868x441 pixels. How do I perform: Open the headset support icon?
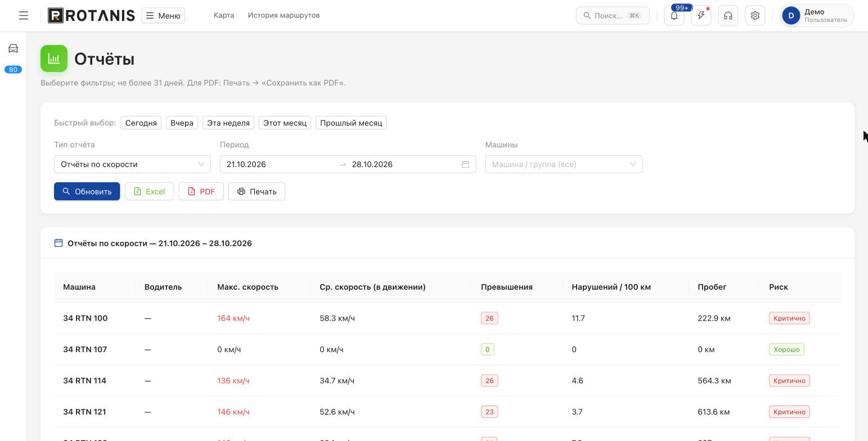(728, 16)
